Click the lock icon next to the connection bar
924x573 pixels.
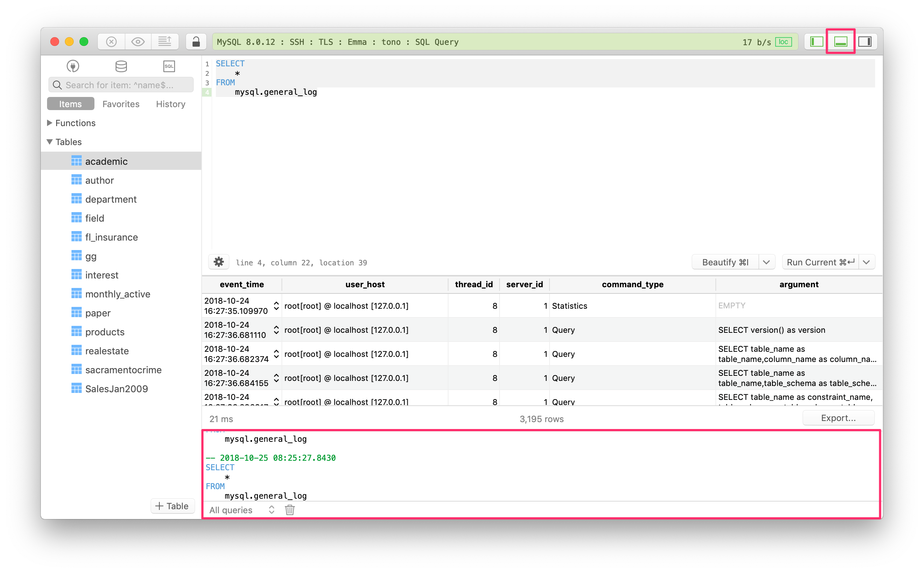pyautogui.click(x=196, y=41)
